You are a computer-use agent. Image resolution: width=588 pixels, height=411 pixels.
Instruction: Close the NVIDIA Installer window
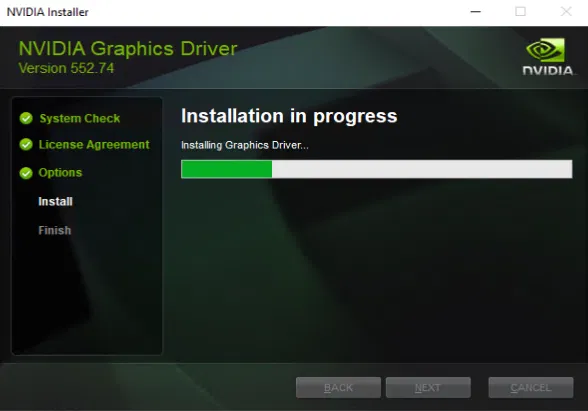coord(566,12)
